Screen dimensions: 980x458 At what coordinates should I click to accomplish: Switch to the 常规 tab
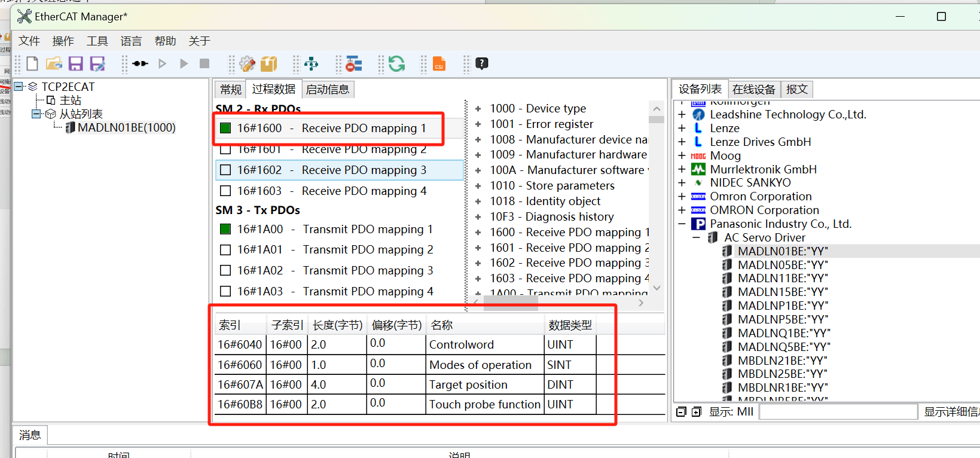click(230, 89)
